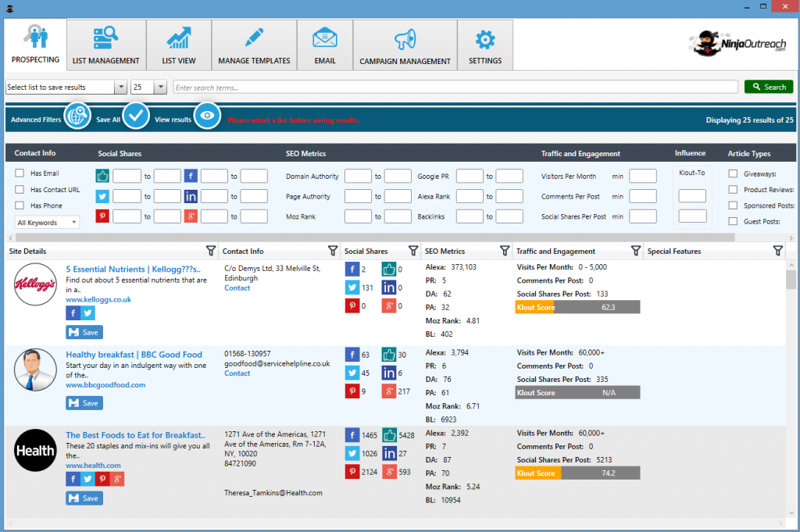Viewport: 800px width, 532px height.
Task: Click the Health.com Klout Score bar 74.2
Action: (x=577, y=473)
